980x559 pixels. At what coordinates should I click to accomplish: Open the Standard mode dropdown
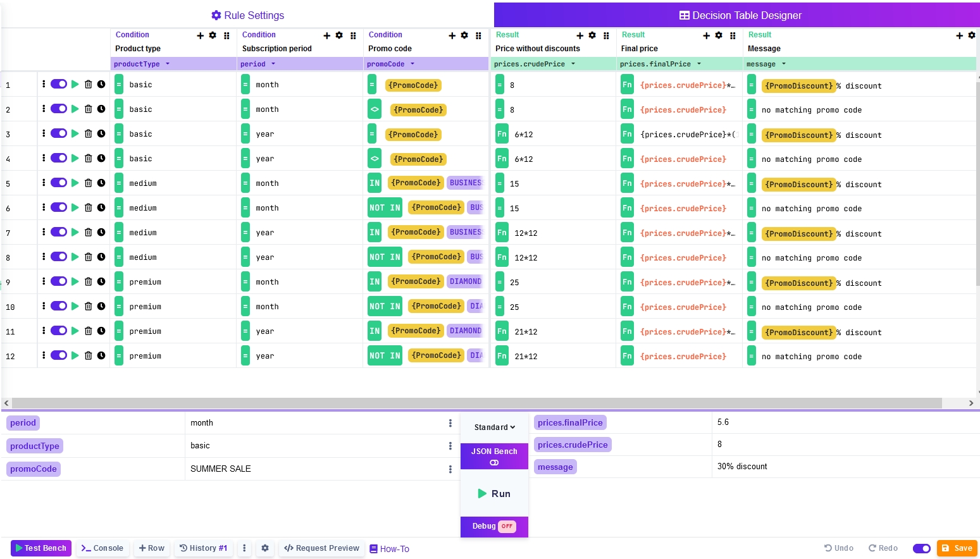(494, 427)
